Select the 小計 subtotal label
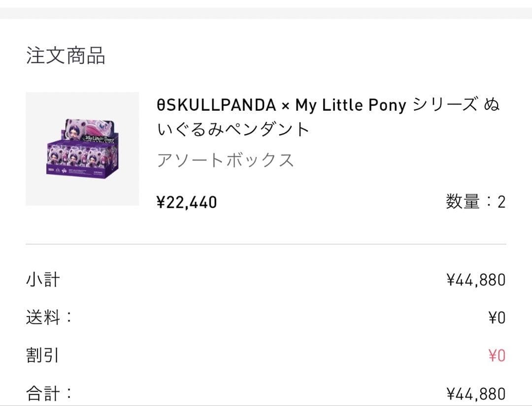Image resolution: width=532 pixels, height=406 pixels. [43, 280]
